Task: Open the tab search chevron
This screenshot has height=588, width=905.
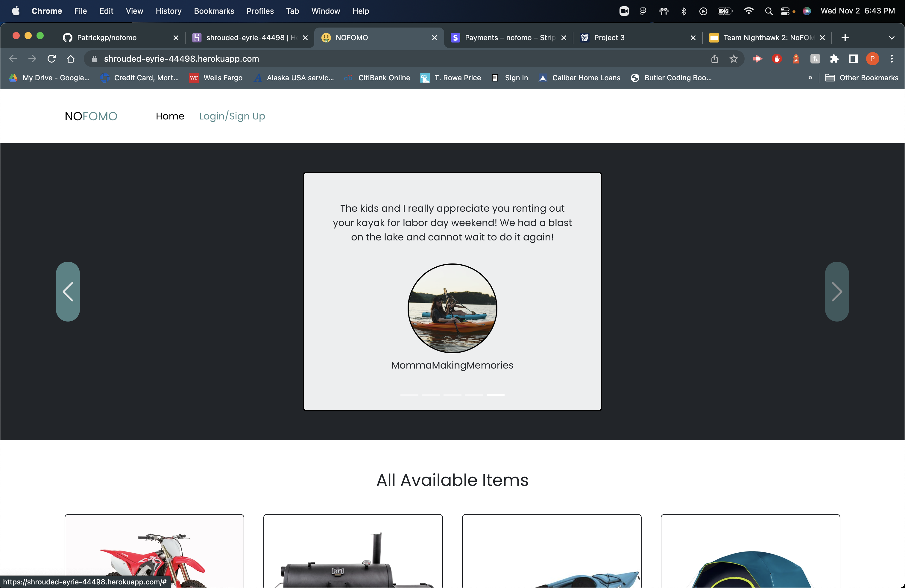Action: pos(892,38)
